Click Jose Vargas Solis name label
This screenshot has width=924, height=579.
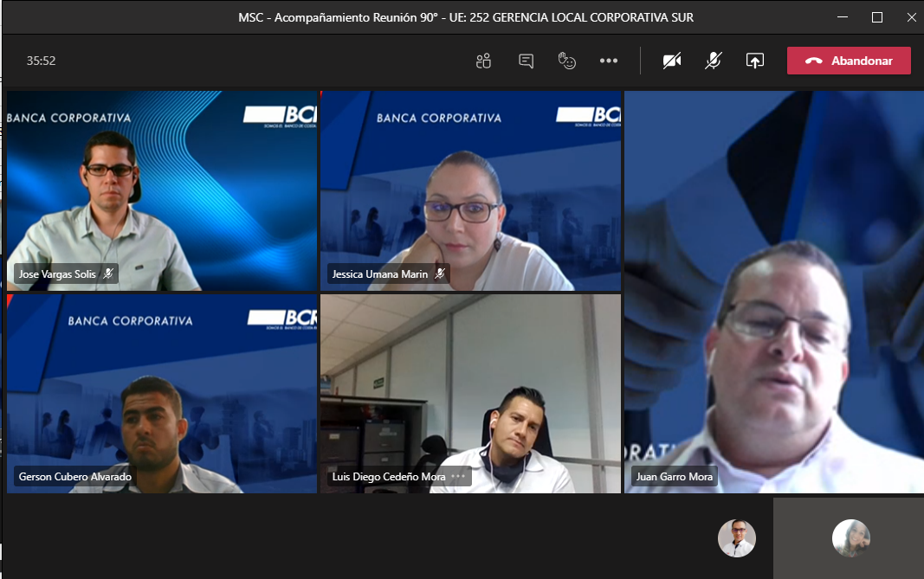pyautogui.click(x=57, y=273)
